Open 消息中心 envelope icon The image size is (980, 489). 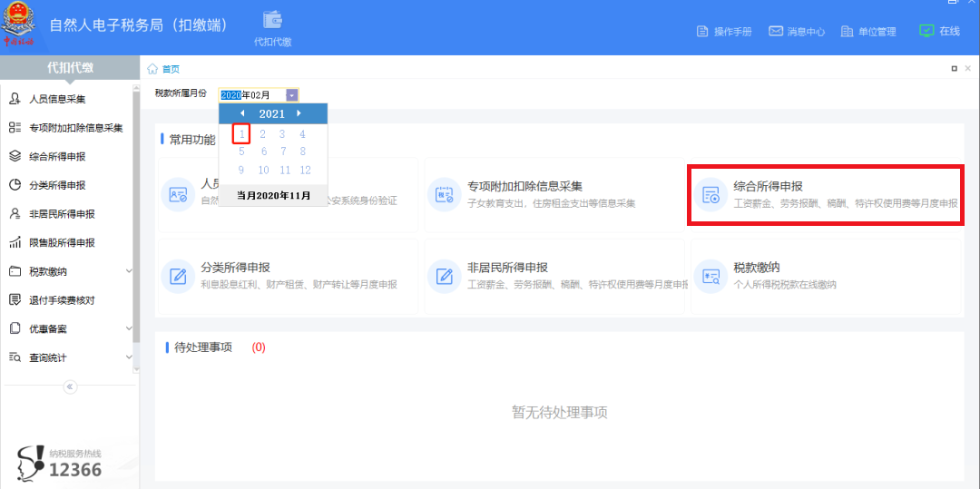(776, 31)
